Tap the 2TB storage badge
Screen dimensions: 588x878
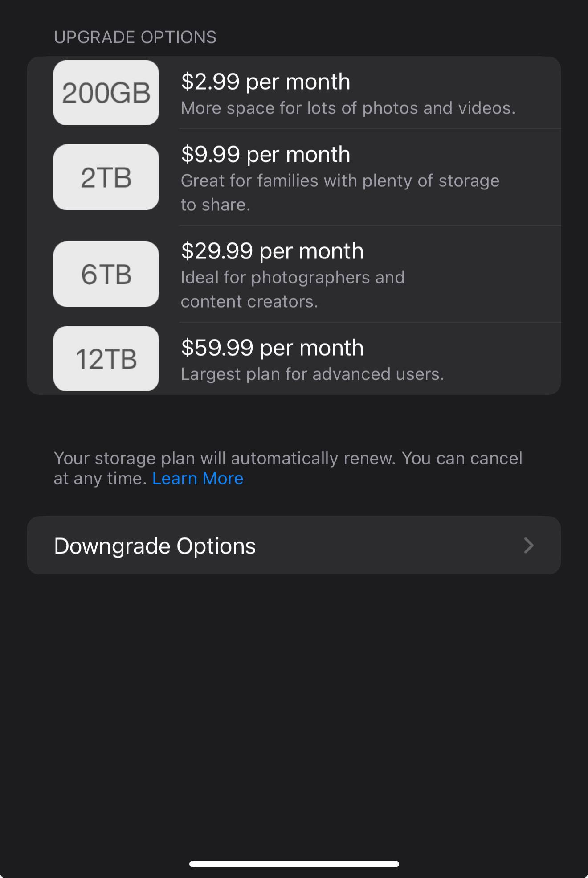coord(106,177)
